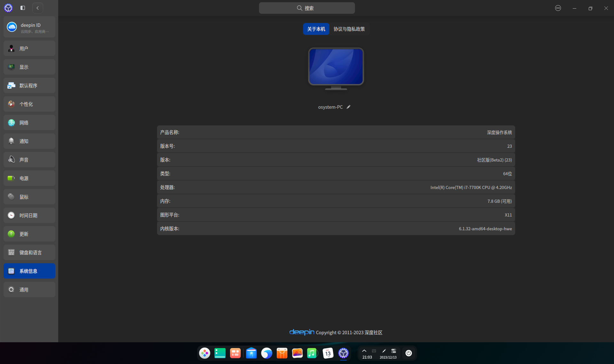
Task: Open 默认程序 default applications settings
Action: click(29, 85)
